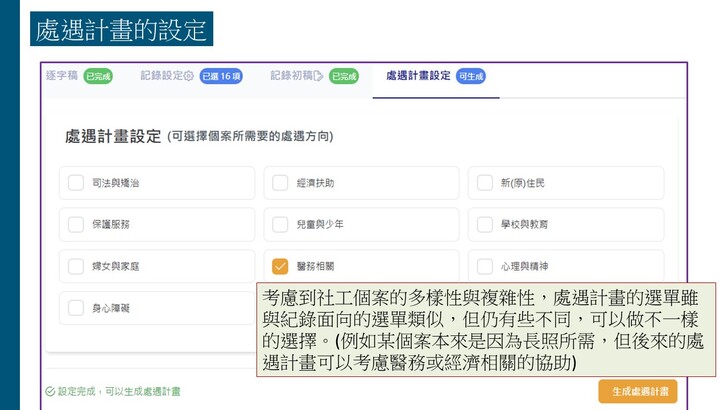
Task: Toggle the 學校與教育 checkbox
Action: (x=485, y=224)
